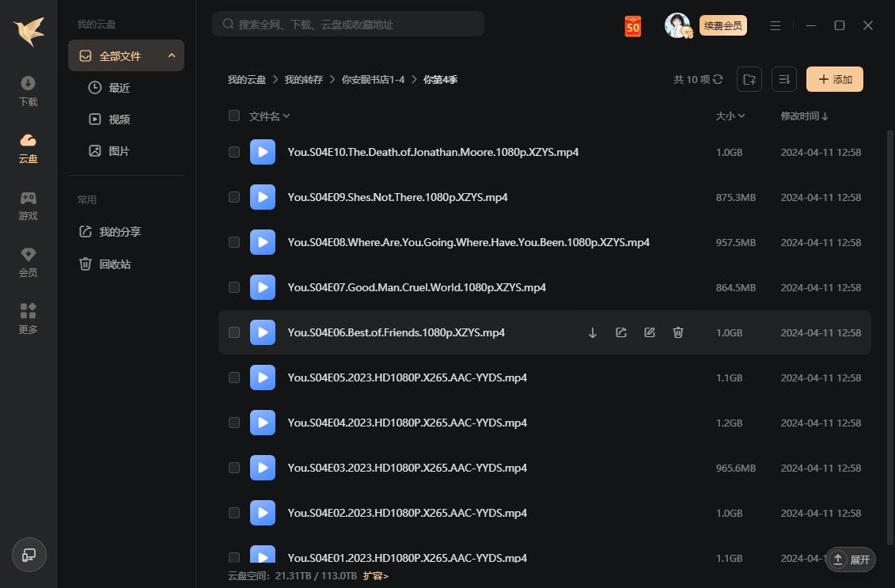Delete S04E06 file with trash icon
This screenshot has width=895, height=588.
tap(678, 333)
